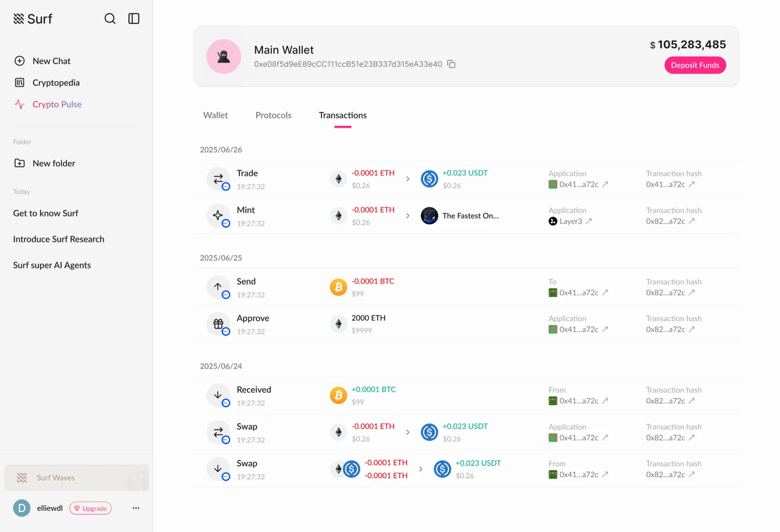Open Received row transaction hash link

(x=670, y=401)
